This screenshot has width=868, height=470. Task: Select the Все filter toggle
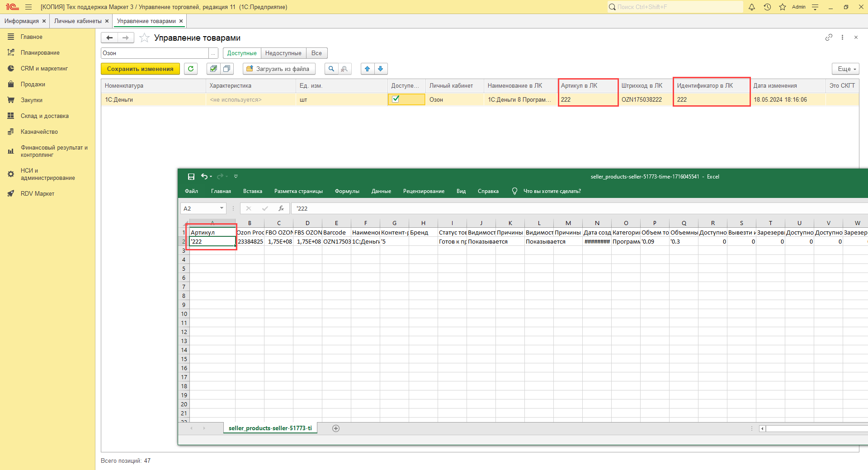316,53
